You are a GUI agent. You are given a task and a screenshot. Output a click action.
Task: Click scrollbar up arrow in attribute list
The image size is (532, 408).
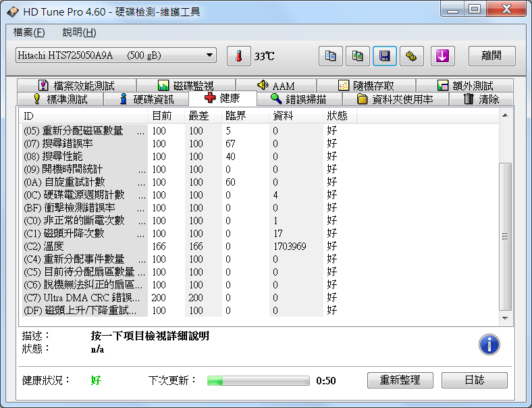point(505,116)
